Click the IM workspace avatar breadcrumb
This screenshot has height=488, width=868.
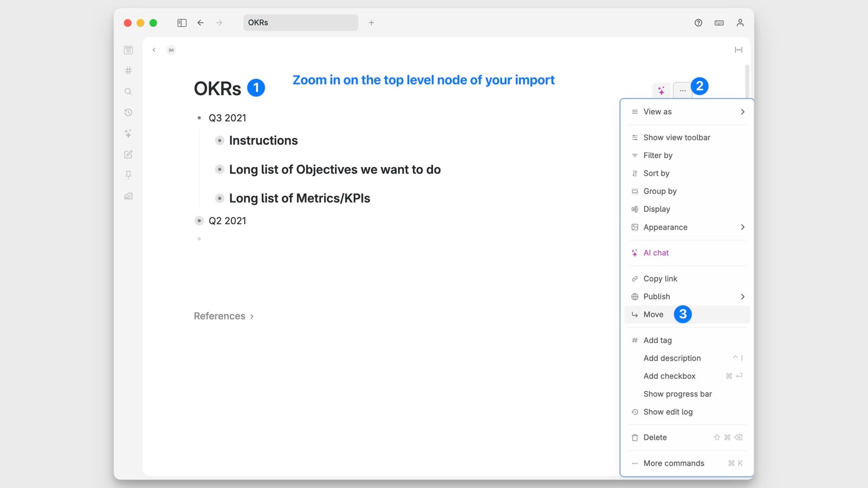[171, 50]
